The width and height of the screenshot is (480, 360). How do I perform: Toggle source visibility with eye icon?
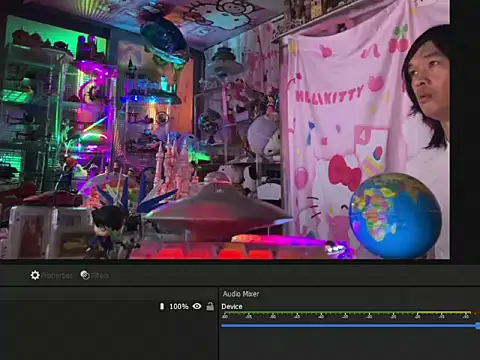[x=197, y=306]
